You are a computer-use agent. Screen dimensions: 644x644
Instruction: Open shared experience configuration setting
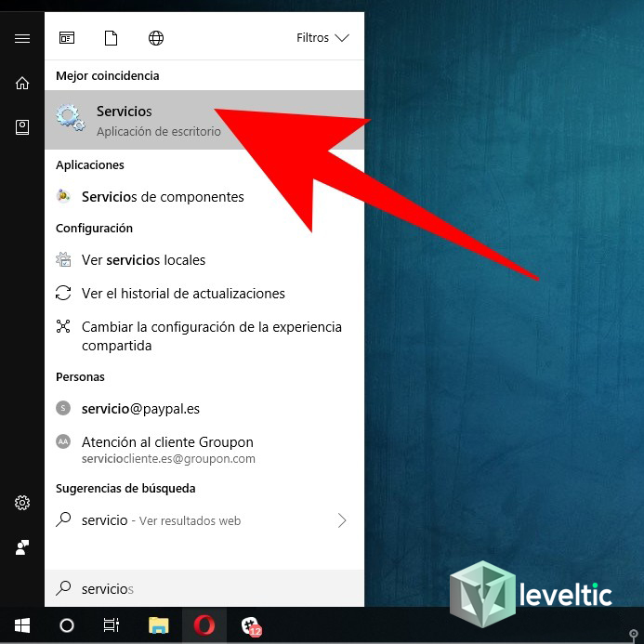[x=211, y=336]
